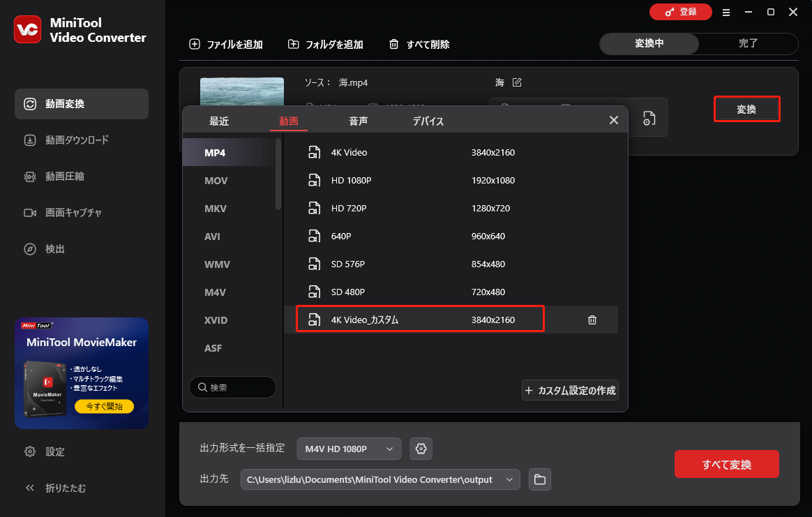Click すべて削除 to remove all files

click(x=419, y=45)
